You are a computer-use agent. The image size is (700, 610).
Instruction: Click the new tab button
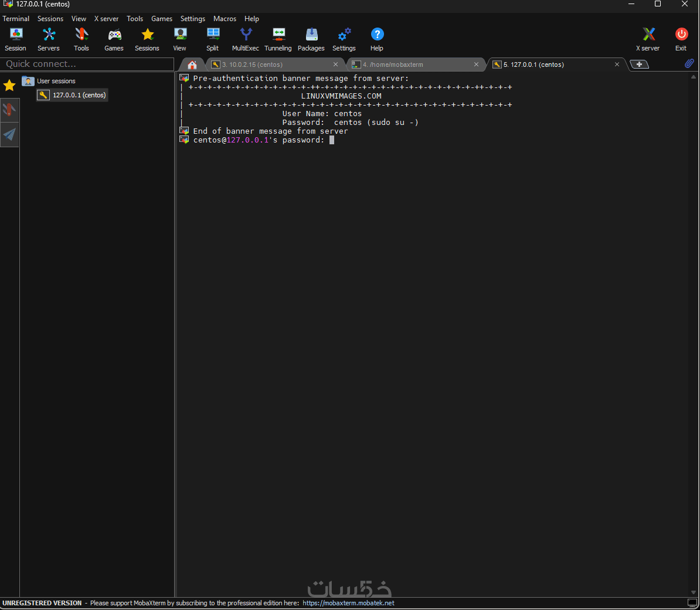coord(639,65)
